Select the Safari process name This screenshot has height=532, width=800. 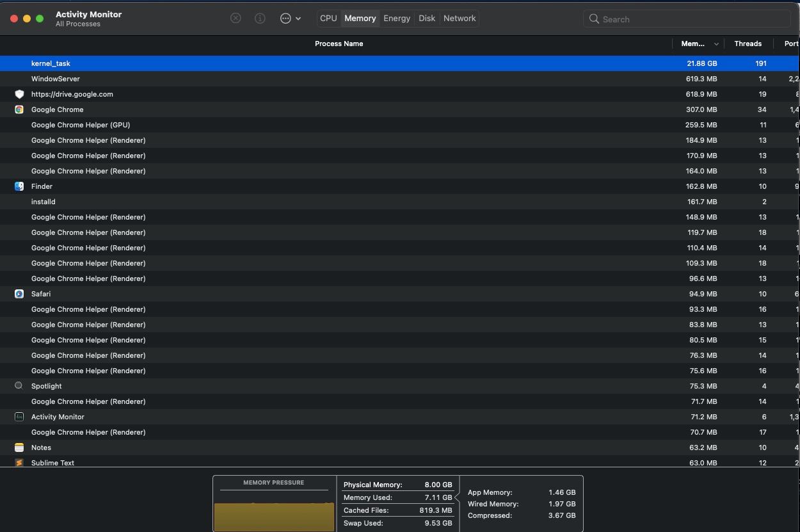tap(41, 294)
